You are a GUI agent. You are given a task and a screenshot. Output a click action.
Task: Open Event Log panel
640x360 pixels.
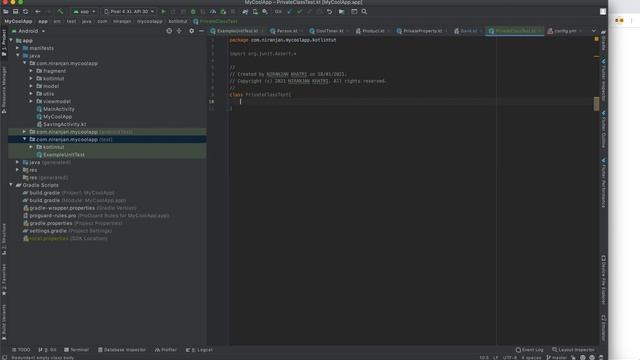point(529,350)
